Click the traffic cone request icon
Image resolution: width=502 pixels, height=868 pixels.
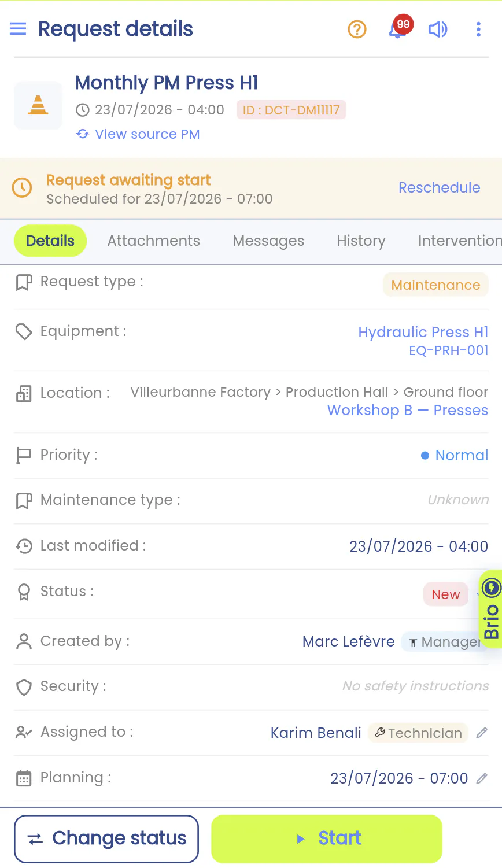(x=38, y=105)
